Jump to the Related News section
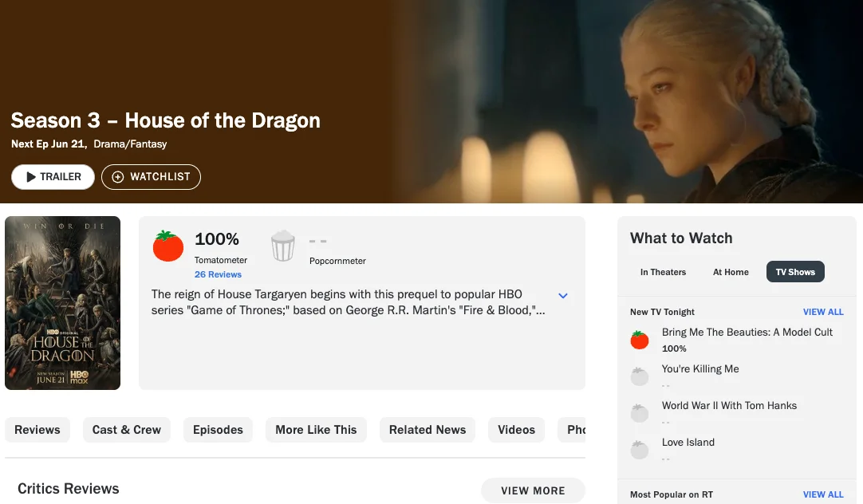Image resolution: width=863 pixels, height=504 pixels. coord(428,430)
